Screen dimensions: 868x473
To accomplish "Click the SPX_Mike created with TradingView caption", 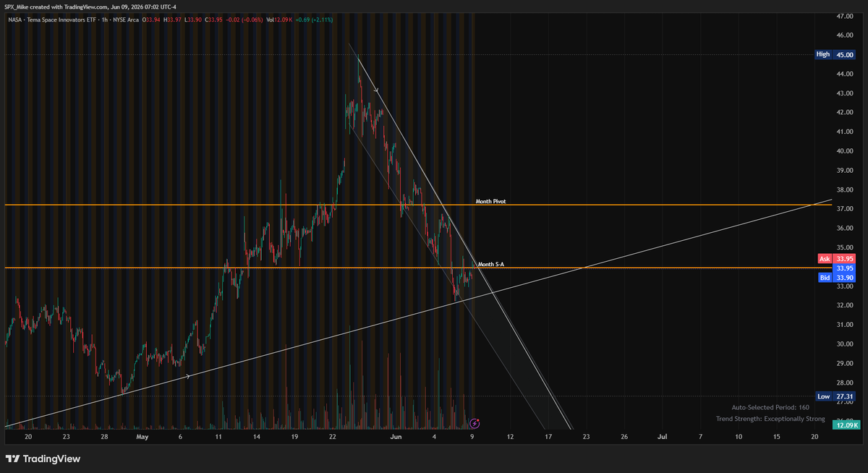I will click(x=91, y=7).
